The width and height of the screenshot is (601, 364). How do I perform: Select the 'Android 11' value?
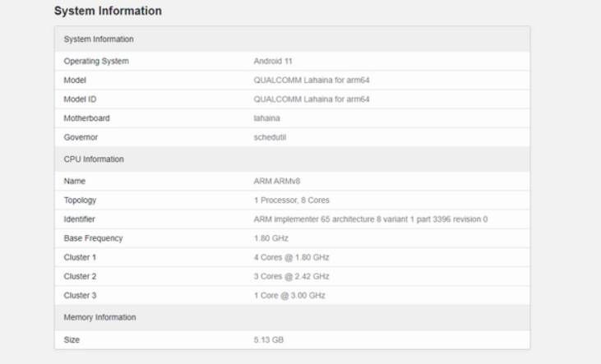tap(273, 62)
